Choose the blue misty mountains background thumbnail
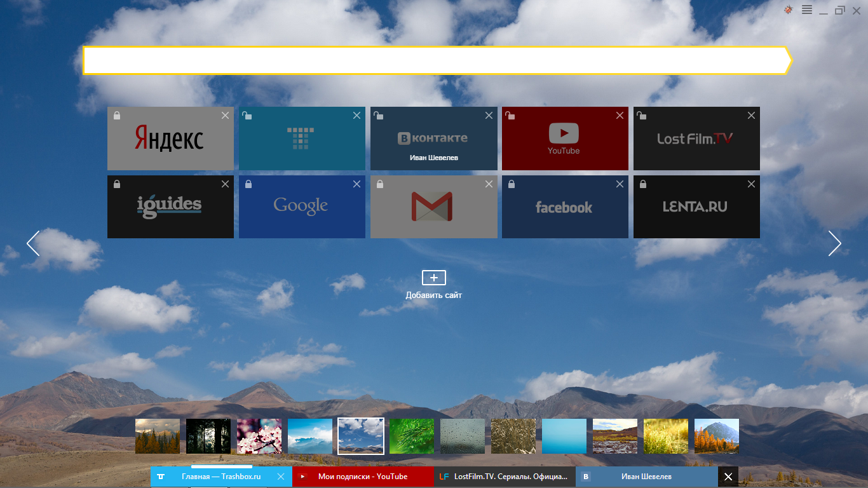This screenshot has width=868, height=488. click(310, 436)
